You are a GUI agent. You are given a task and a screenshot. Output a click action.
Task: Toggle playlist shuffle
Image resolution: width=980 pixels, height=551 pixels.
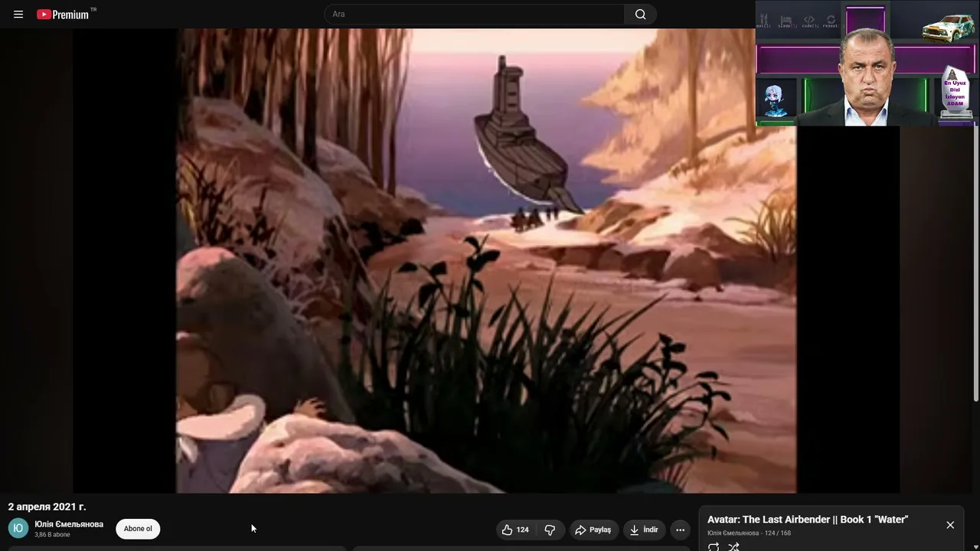coord(733,546)
